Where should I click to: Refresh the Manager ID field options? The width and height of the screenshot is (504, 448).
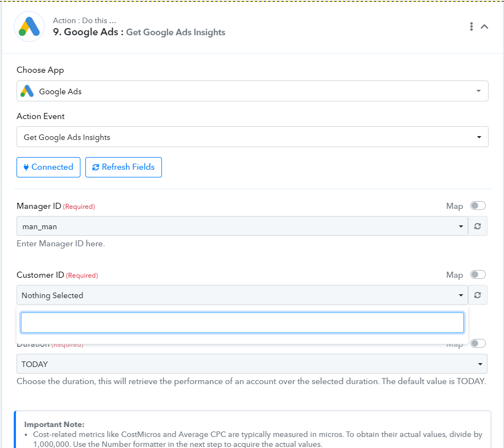(x=478, y=226)
